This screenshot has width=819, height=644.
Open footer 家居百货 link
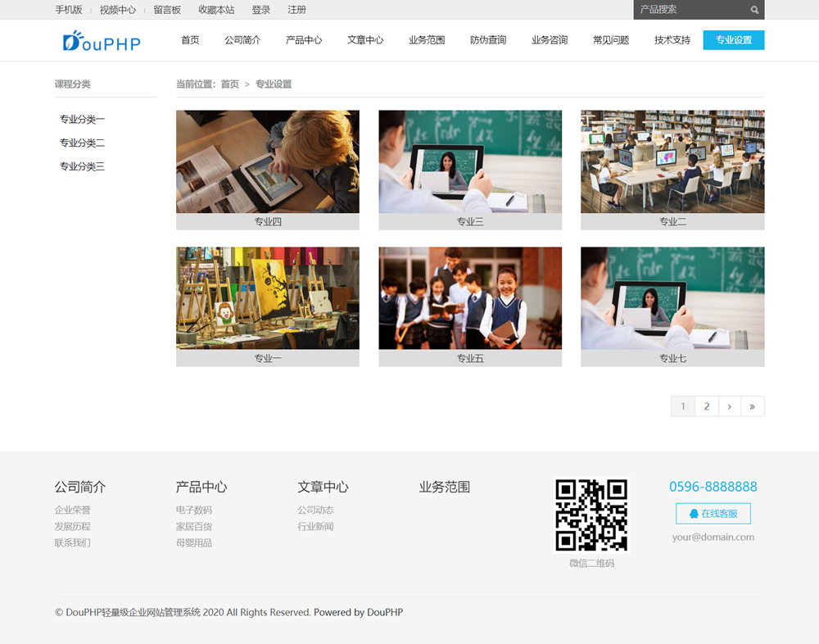point(194,526)
